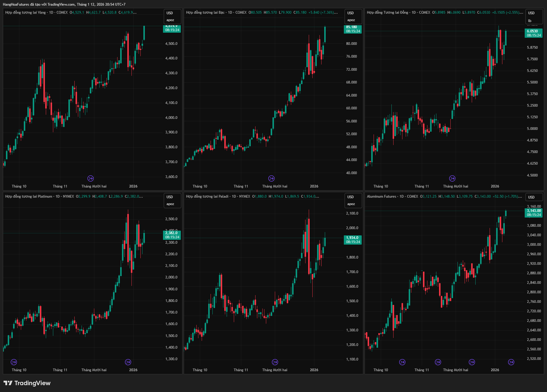Viewport: 547px width, 392px height.
Task: Click the rightmost marker icon on the Aluminum chart
Action: (511, 362)
